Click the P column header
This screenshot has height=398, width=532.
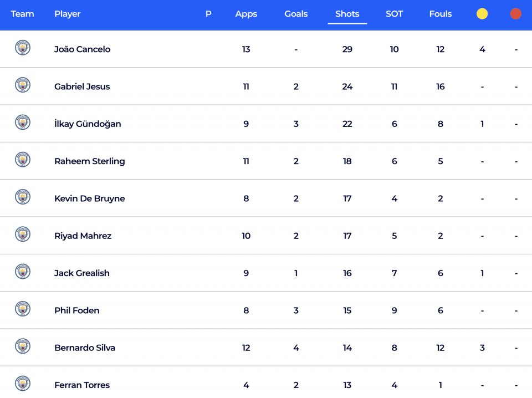208,14
